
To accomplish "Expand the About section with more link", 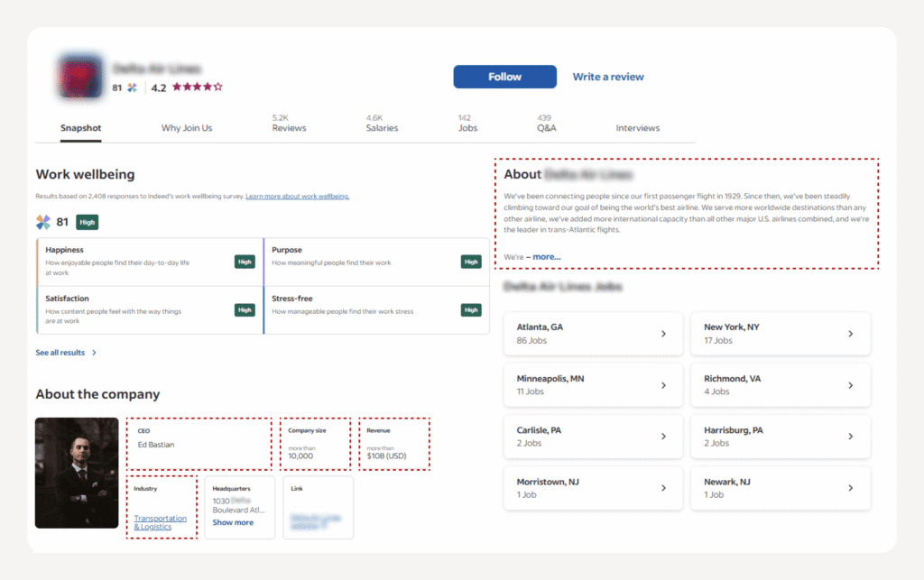I will pos(546,256).
